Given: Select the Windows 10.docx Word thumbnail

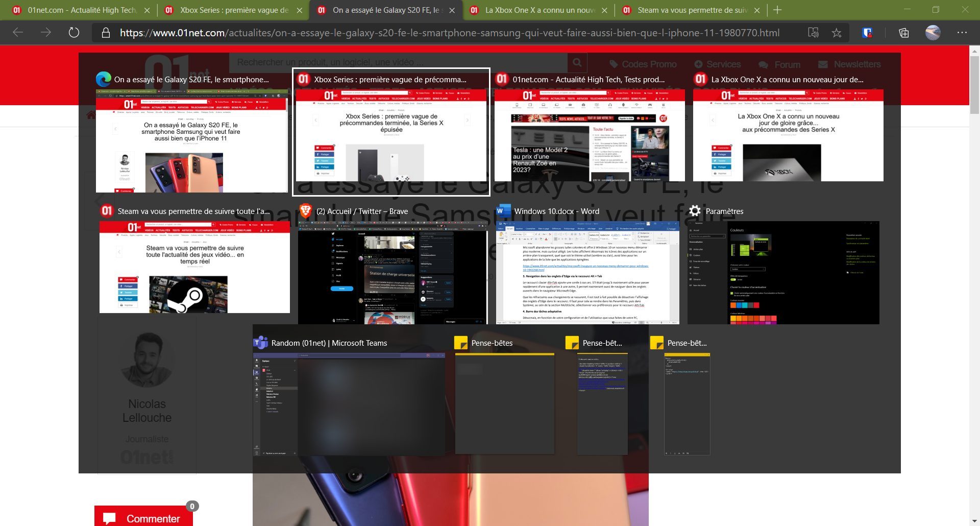Looking at the screenshot, I should 587,273.
